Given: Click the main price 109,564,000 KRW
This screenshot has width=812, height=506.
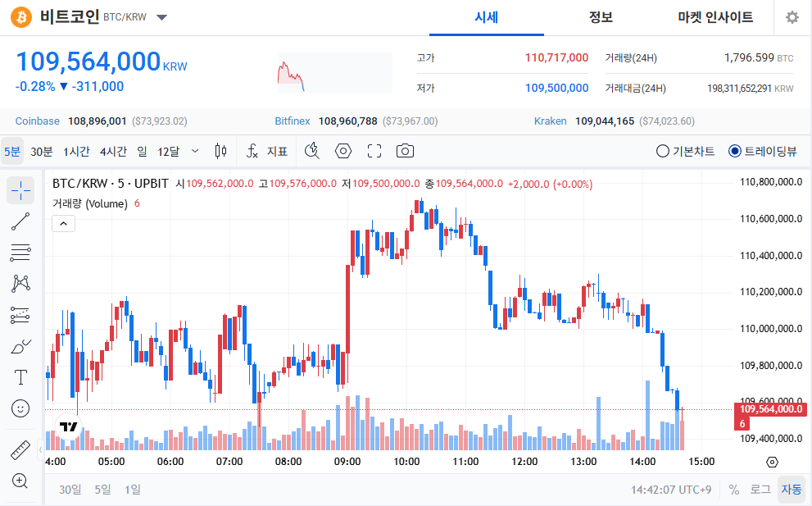Looking at the screenshot, I should tap(102, 62).
